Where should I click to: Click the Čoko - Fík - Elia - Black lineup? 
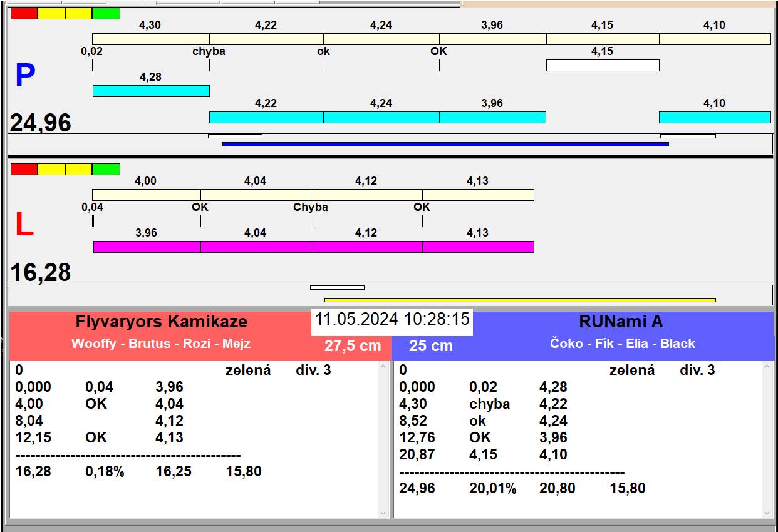(x=623, y=343)
